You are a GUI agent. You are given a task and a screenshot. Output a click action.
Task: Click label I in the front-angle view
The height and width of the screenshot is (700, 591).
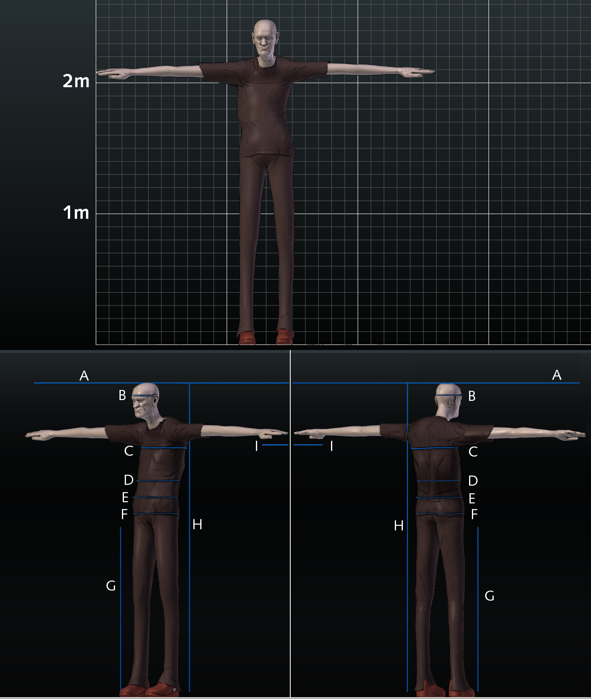pyautogui.click(x=256, y=446)
